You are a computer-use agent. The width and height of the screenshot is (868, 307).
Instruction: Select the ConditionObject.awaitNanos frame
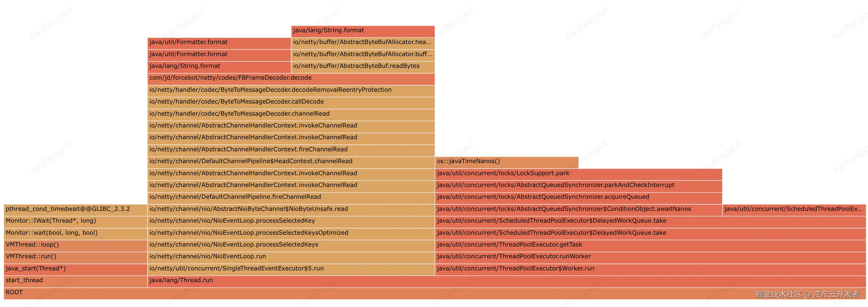coord(578,210)
